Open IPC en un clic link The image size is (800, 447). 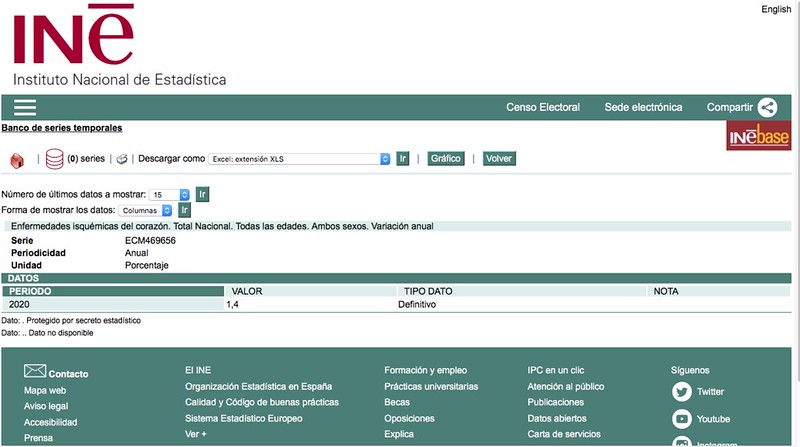tap(556, 370)
